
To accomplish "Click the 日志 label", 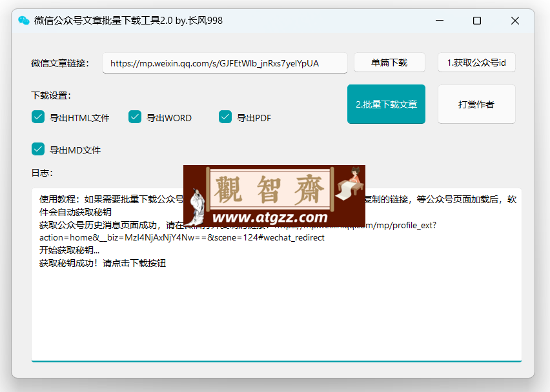I will pyautogui.click(x=42, y=173).
